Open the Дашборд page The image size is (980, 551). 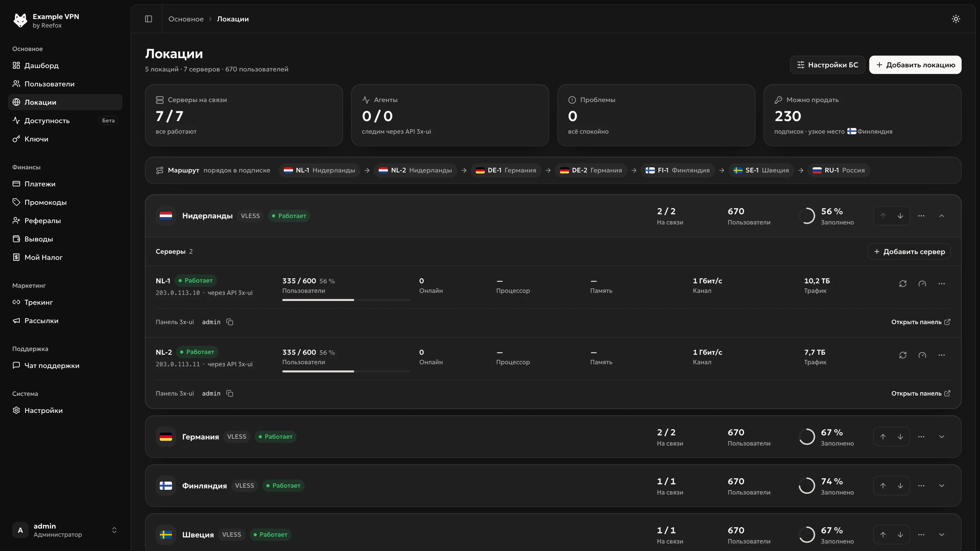(65, 65)
